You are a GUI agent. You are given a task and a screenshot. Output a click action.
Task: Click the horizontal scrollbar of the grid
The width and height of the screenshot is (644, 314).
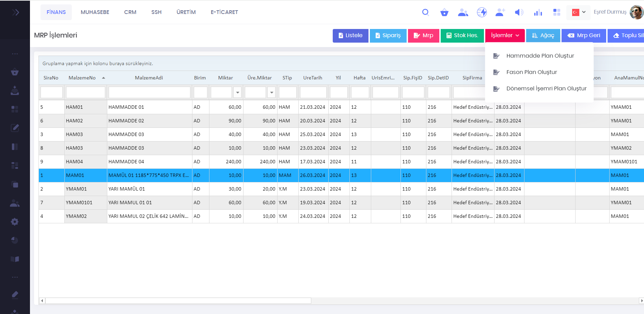[x=178, y=301]
